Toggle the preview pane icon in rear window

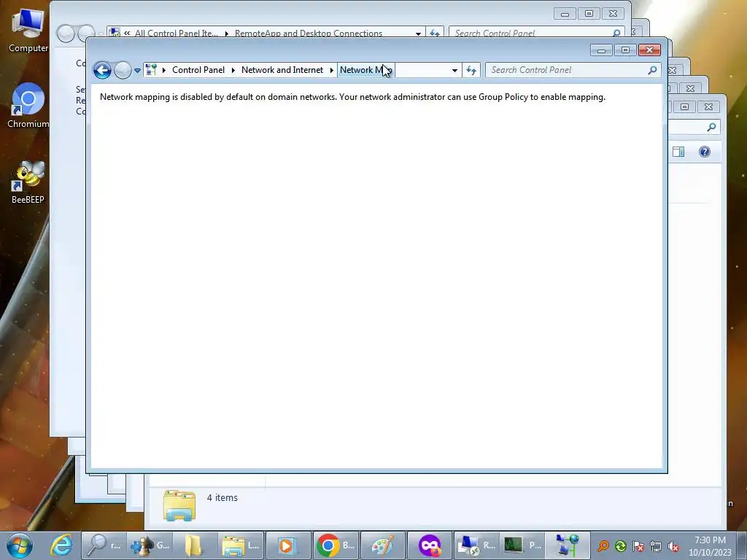[678, 152]
